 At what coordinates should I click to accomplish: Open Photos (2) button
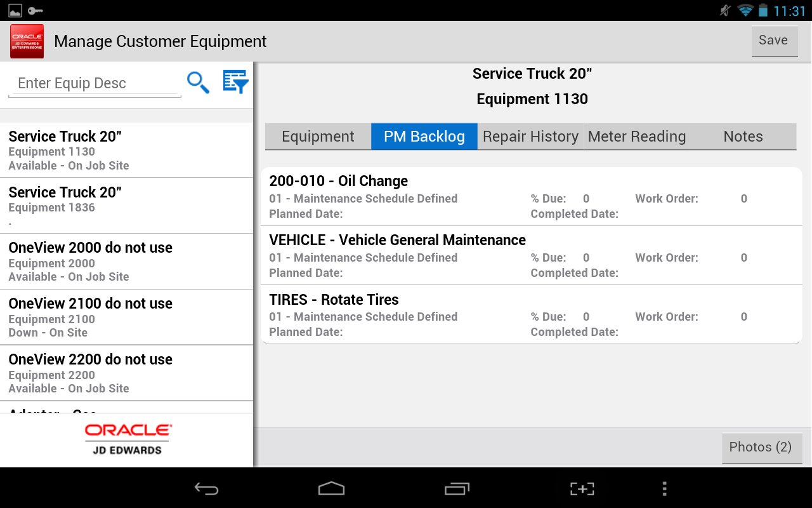(762, 448)
